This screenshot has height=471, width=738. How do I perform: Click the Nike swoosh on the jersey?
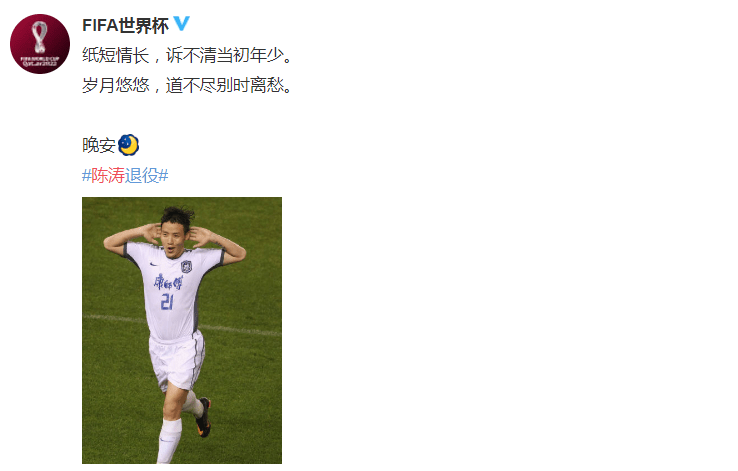154,264
